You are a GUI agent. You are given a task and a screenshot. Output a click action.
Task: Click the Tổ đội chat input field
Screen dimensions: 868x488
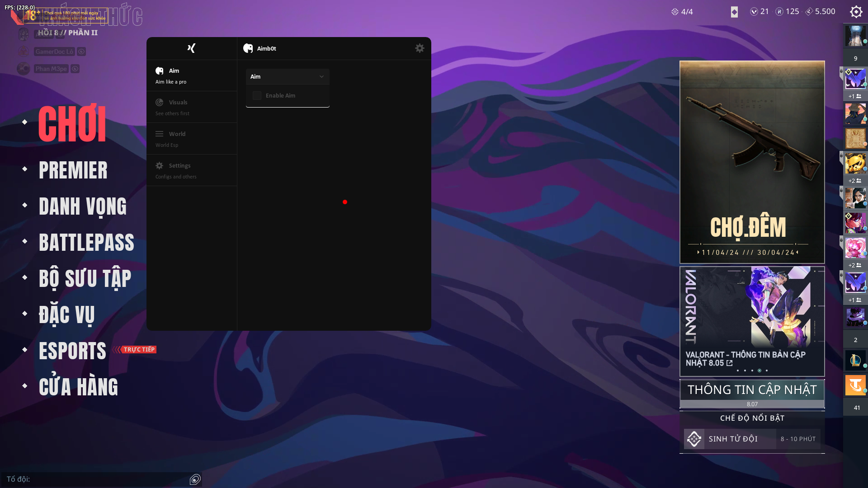click(95, 479)
